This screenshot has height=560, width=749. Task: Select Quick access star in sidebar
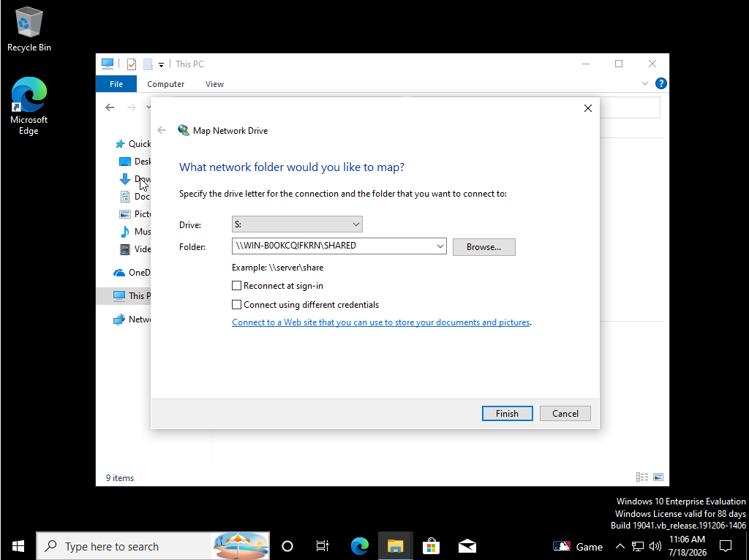tap(120, 144)
